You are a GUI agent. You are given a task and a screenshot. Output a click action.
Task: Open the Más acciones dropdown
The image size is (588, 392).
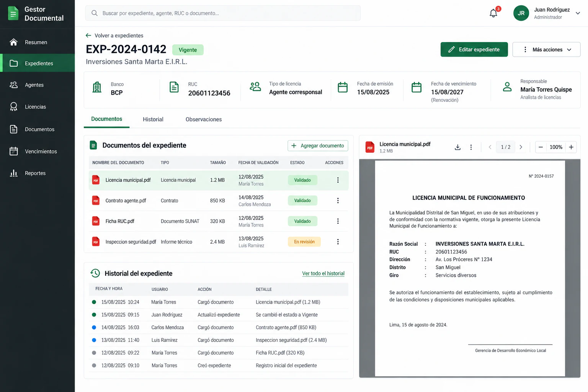pyautogui.click(x=546, y=49)
